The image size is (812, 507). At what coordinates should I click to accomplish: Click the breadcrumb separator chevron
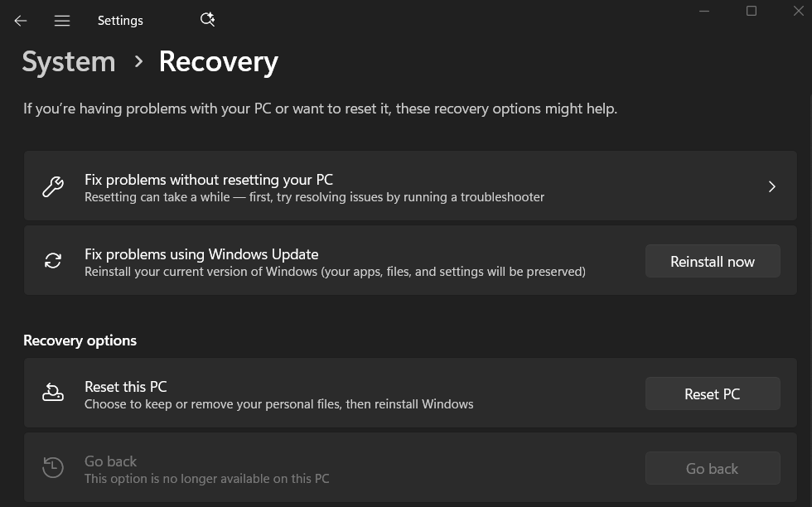138,61
